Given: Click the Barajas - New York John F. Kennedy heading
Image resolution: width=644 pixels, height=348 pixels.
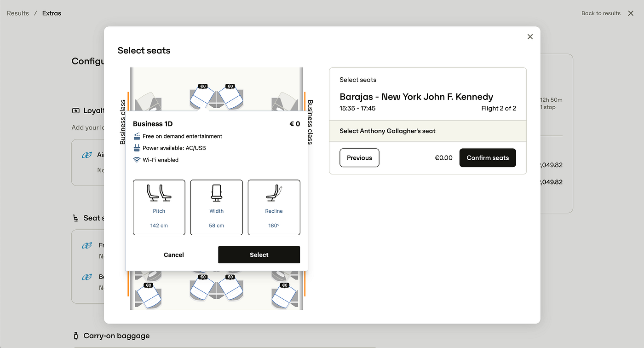Looking at the screenshot, I should click(416, 97).
